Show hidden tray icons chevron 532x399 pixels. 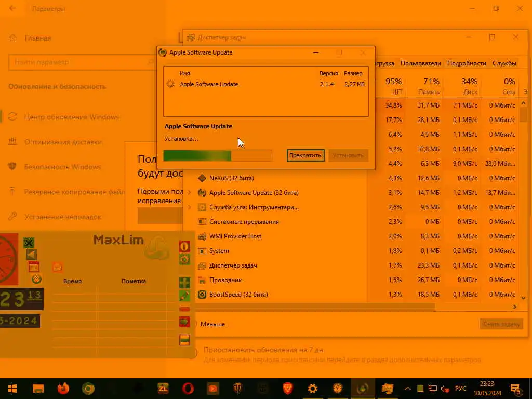[x=407, y=389]
